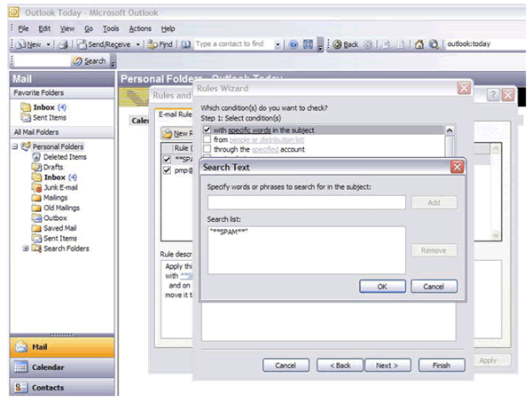Open the New button dropdown arrow
This screenshot has height=410, width=532.
pos(49,44)
